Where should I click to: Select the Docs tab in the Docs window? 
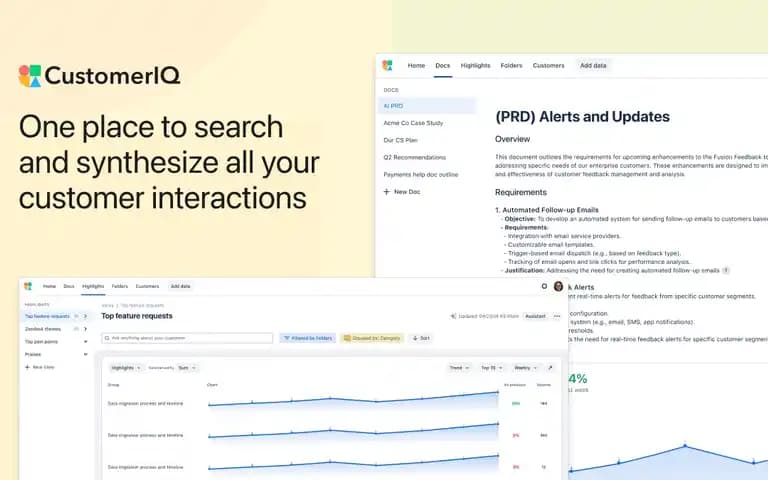coord(443,65)
